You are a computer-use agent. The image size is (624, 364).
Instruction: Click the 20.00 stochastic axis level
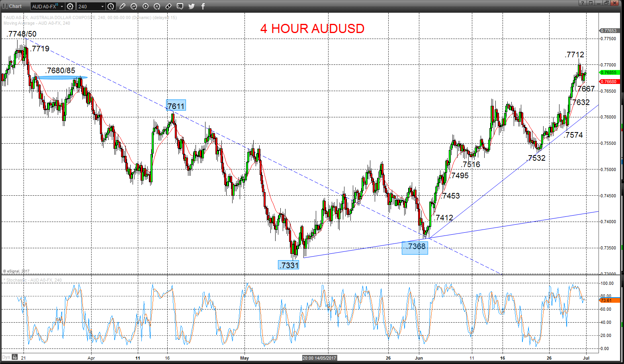(x=606, y=335)
